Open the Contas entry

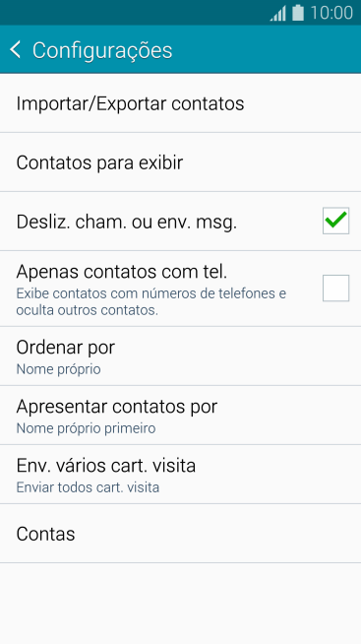181,534
